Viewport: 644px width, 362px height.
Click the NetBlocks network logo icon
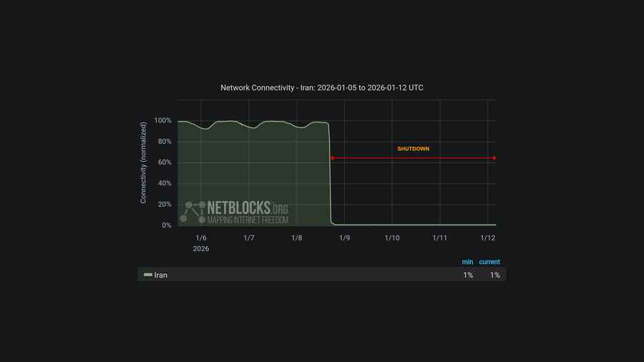[192, 211]
